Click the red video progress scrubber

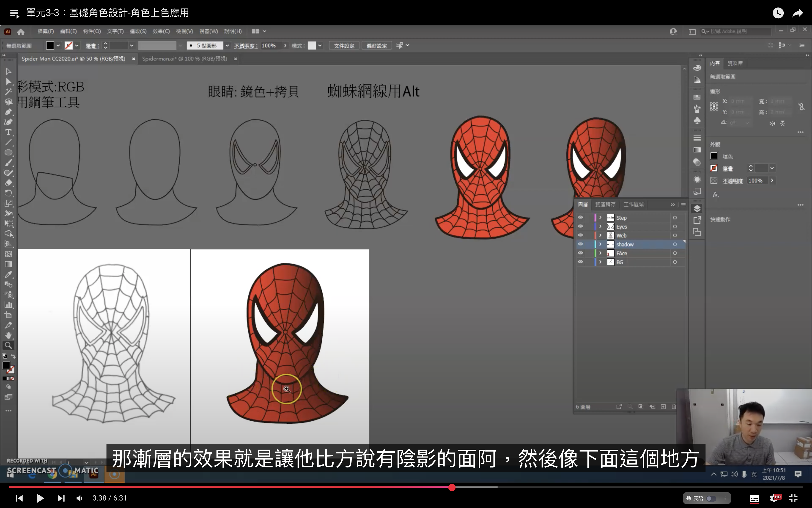[x=452, y=488]
